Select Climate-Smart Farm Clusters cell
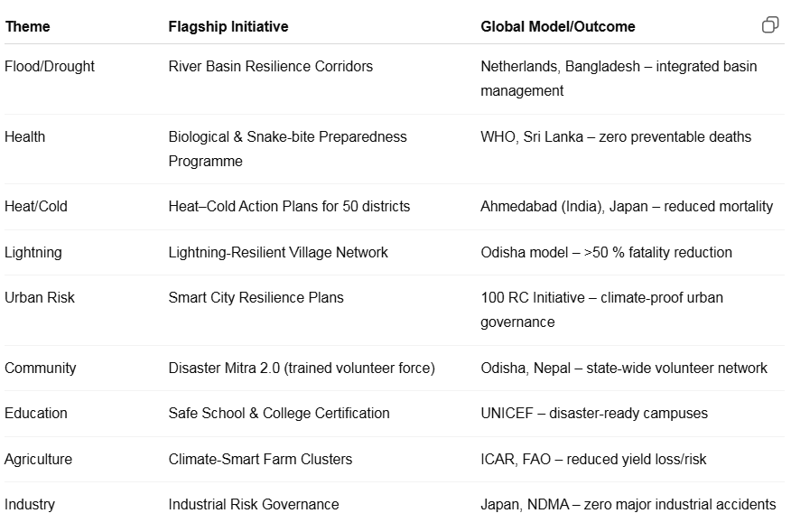791x532 pixels. click(260, 460)
